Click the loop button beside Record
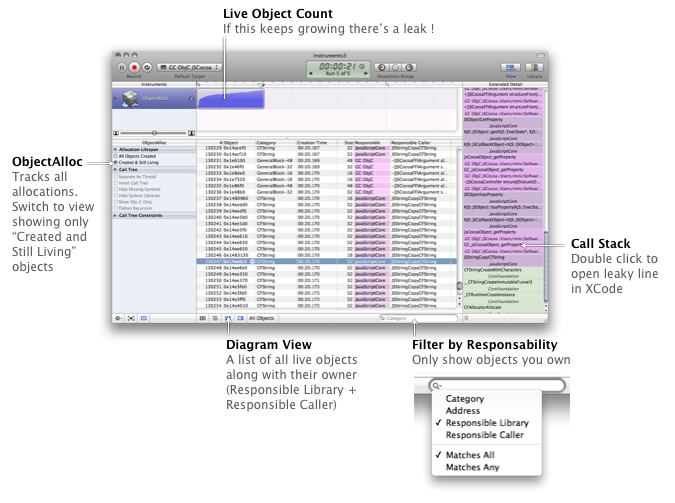675x503 pixels. pyautogui.click(x=148, y=67)
